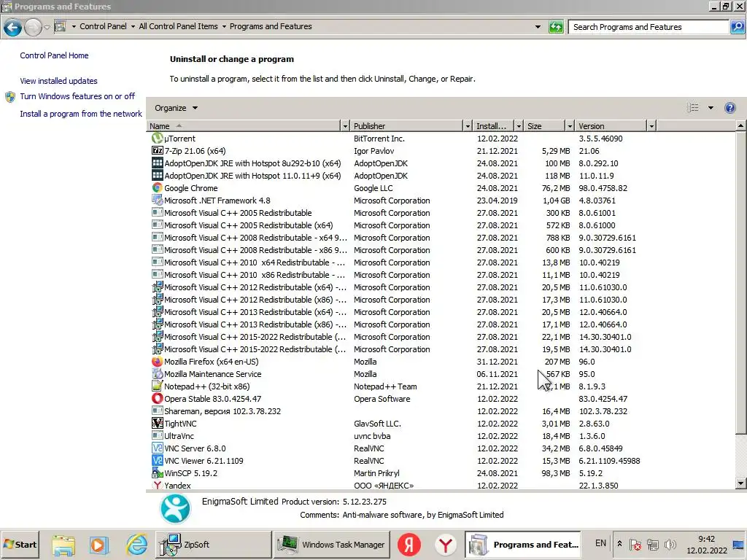This screenshot has width=747, height=560.
Task: Sort by the Name column header
Action: [244, 125]
